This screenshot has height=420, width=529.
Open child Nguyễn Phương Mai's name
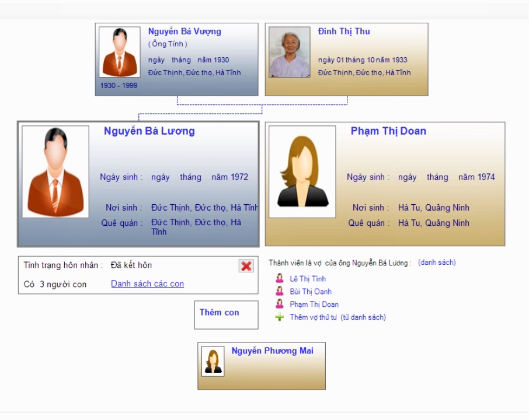pyautogui.click(x=272, y=351)
